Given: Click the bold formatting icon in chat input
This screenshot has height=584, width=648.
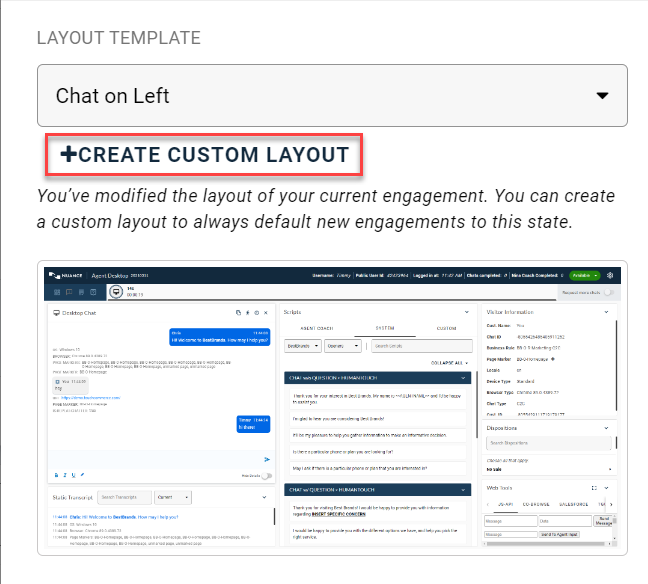Looking at the screenshot, I should tap(54, 475).
